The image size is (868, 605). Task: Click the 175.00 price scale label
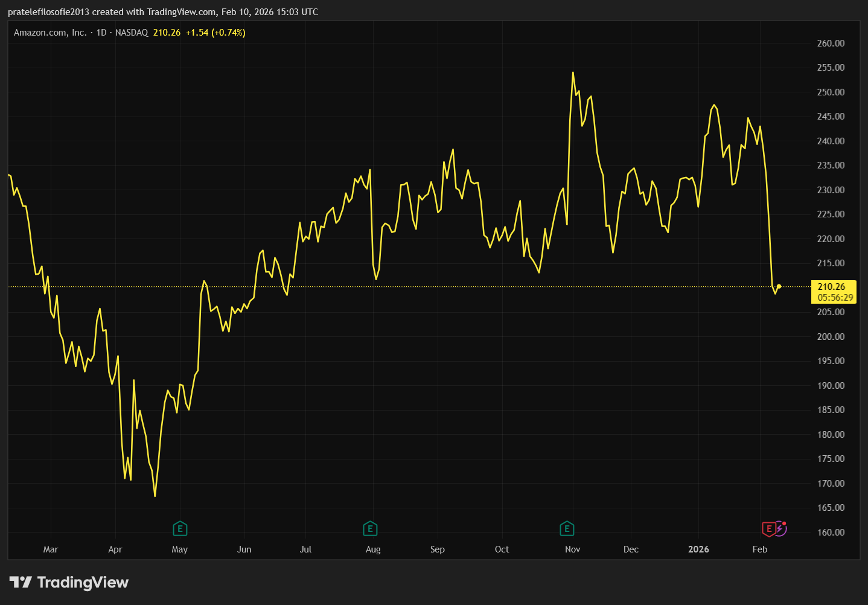pos(831,459)
